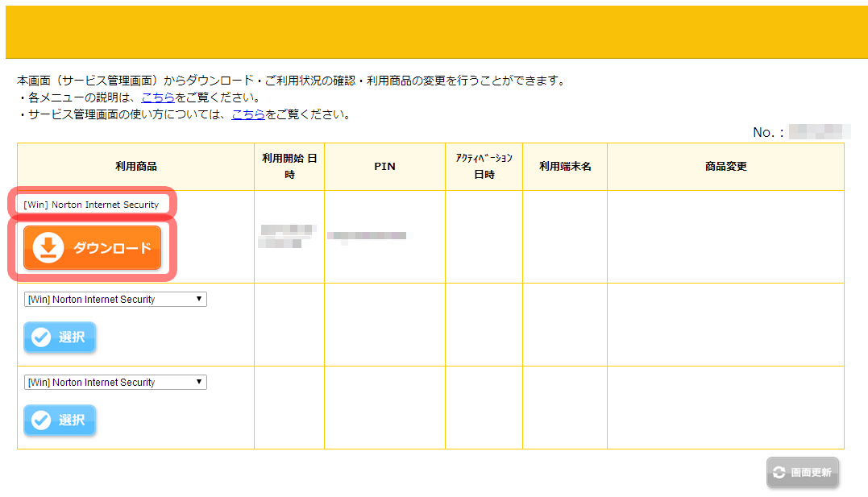The height and width of the screenshot is (497, 868).
Task: Click the blurred start date in first row
Action: click(286, 236)
